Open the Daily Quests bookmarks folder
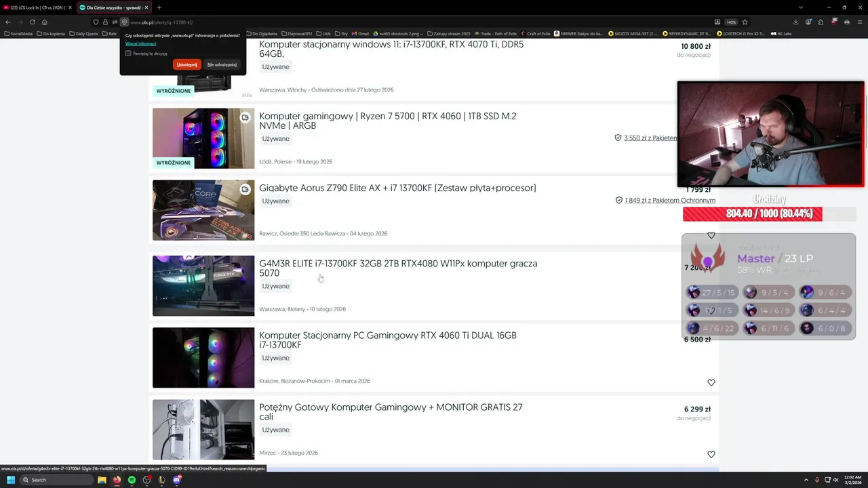The width and height of the screenshot is (868, 488). [85, 33]
